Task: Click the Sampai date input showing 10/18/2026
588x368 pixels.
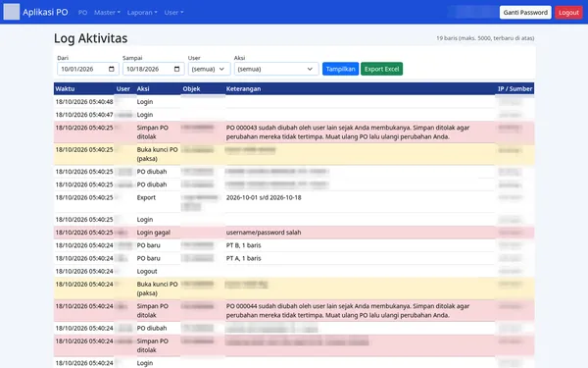Action: click(x=154, y=69)
